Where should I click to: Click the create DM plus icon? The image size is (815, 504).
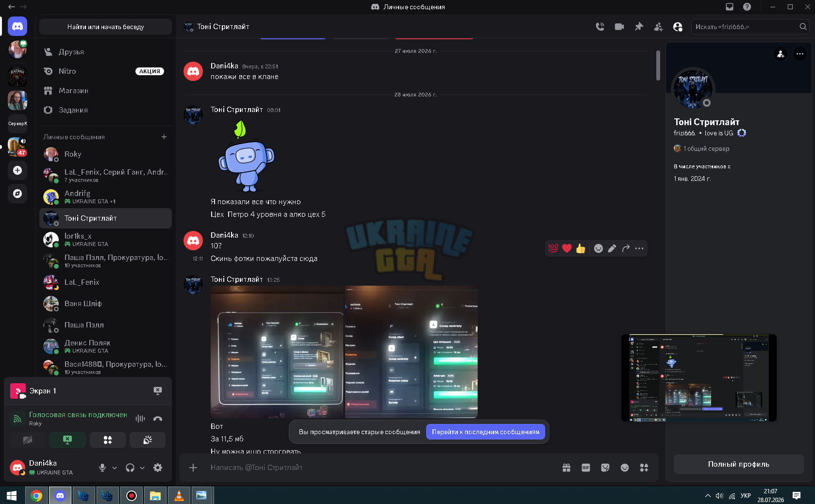tap(164, 137)
